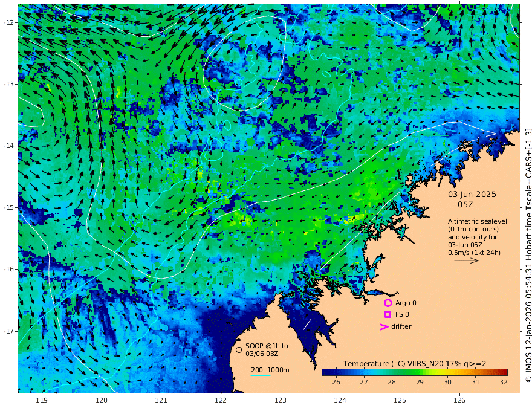
Task: Click the yellow 30° region of colorbar
Action: (447, 372)
